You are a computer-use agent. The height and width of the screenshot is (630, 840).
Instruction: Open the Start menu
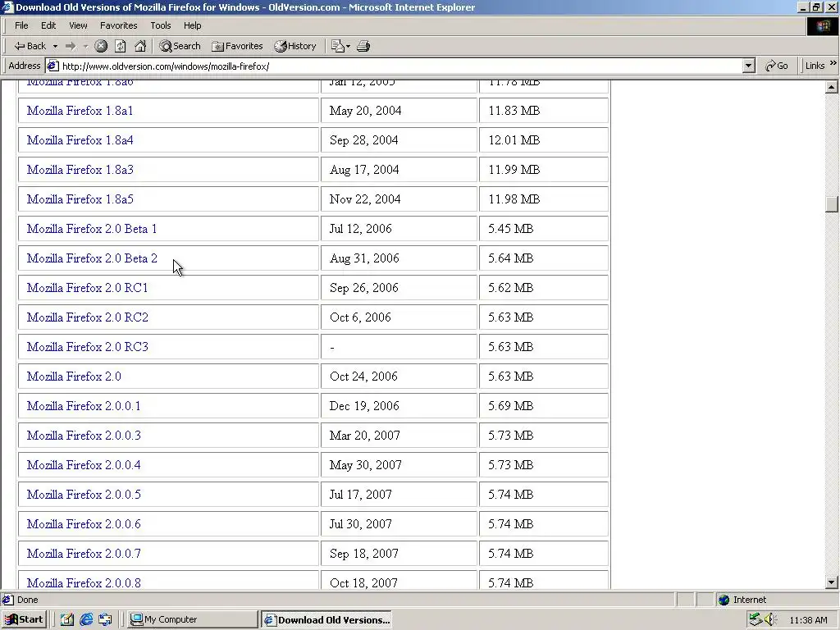click(x=24, y=619)
